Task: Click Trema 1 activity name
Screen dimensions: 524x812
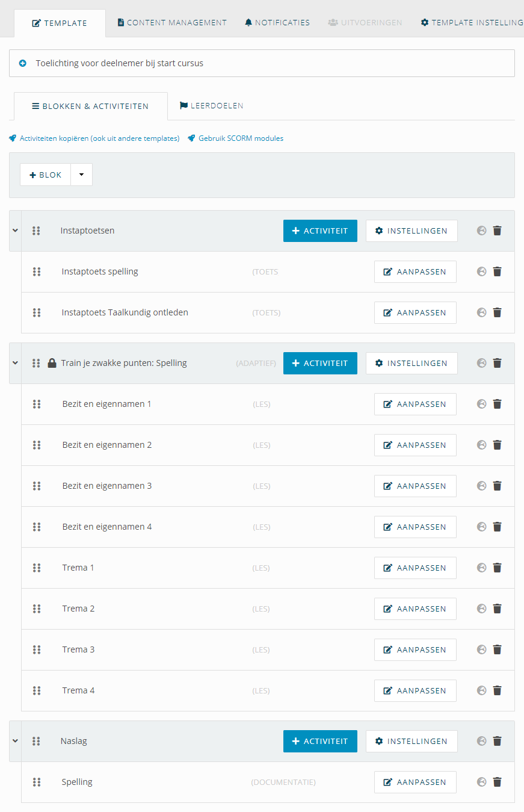Action: 78,568
